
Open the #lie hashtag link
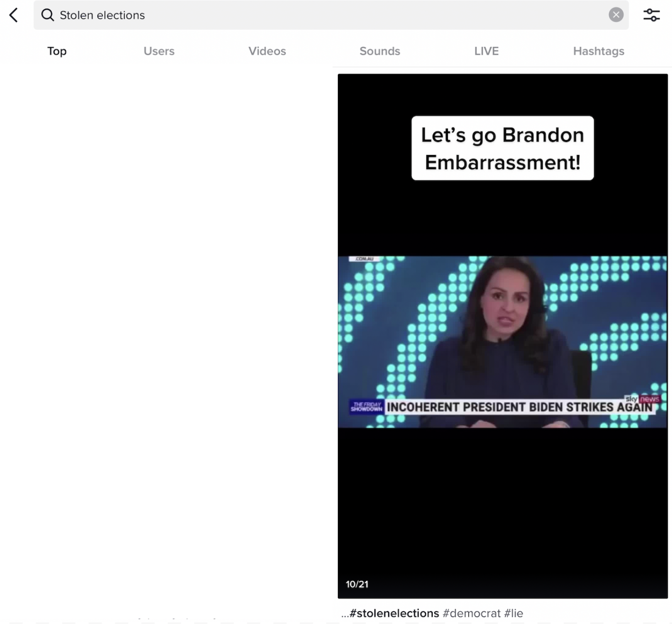[x=513, y=613]
